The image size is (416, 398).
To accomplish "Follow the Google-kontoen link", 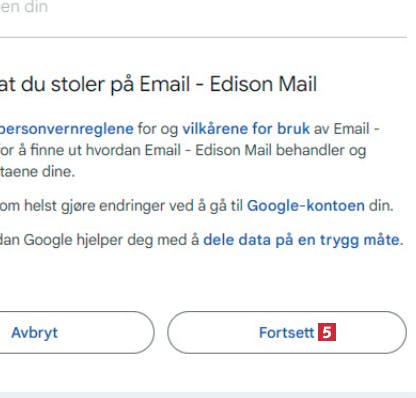I will [x=306, y=206].
